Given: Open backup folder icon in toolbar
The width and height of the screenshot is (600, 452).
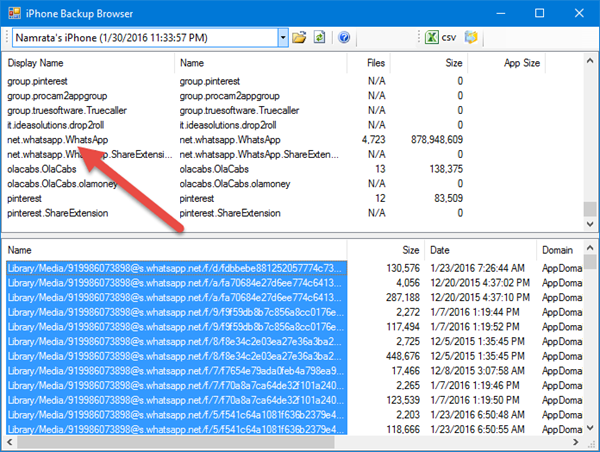Looking at the screenshot, I should pyautogui.click(x=299, y=38).
